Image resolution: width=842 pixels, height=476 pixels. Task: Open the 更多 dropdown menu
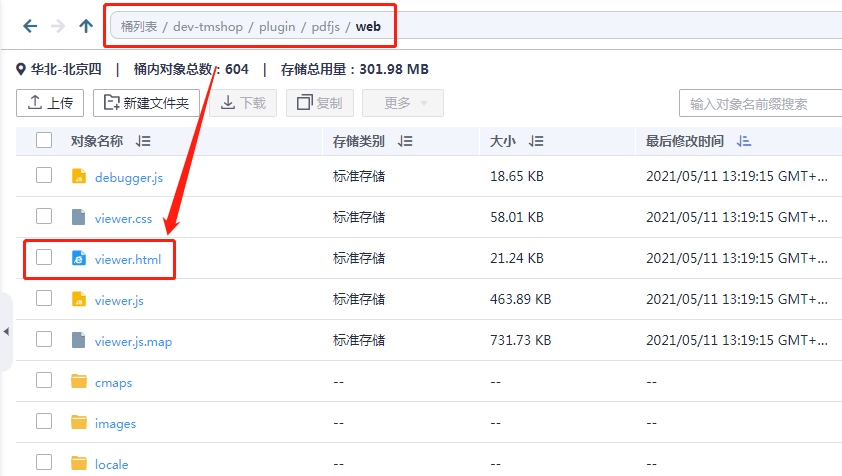coord(403,103)
